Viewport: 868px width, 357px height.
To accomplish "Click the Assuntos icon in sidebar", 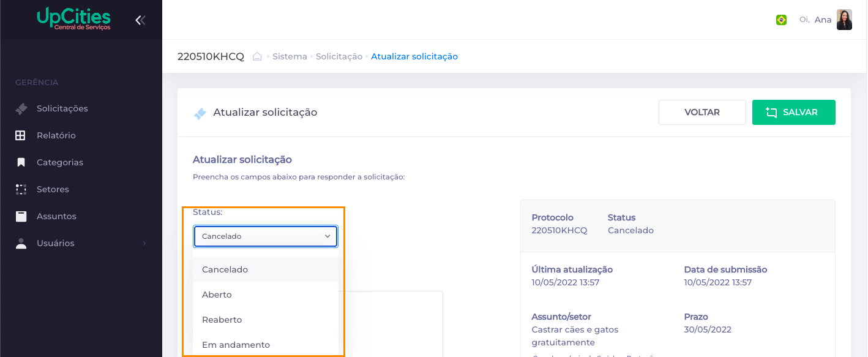I will [x=21, y=216].
